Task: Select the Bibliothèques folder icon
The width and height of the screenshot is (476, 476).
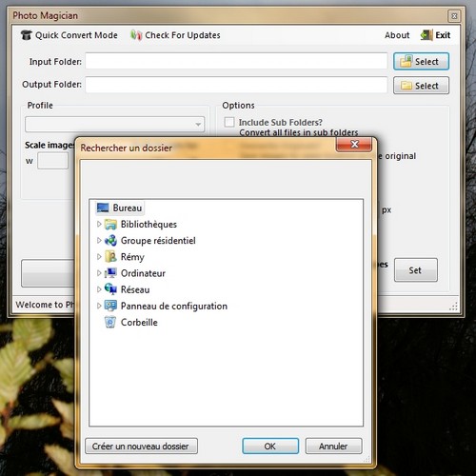Action: [x=110, y=225]
